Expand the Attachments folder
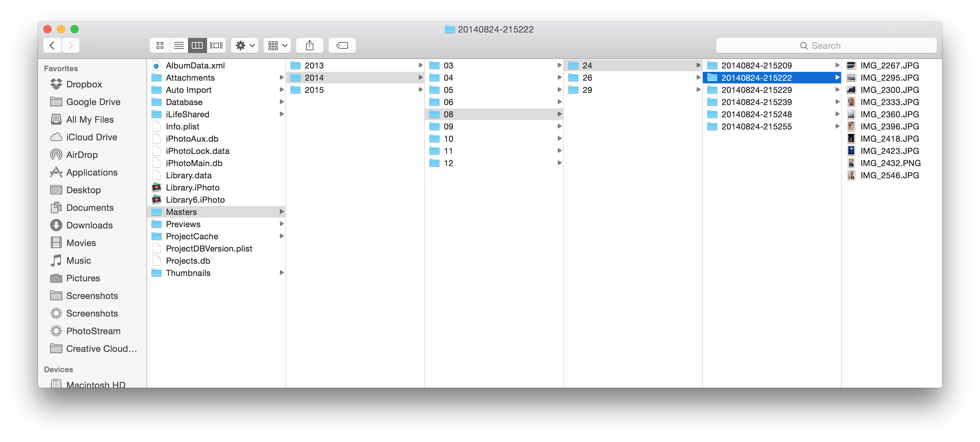 (282, 78)
